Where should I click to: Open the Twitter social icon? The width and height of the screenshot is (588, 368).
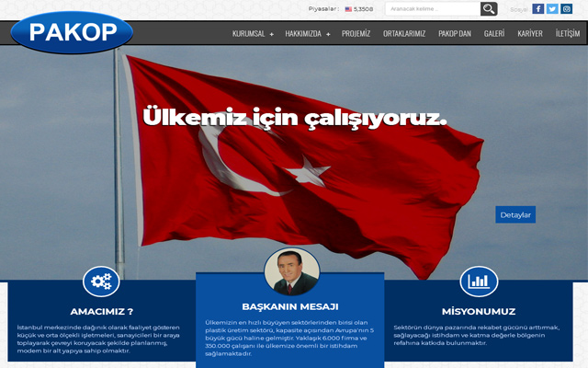tap(552, 8)
